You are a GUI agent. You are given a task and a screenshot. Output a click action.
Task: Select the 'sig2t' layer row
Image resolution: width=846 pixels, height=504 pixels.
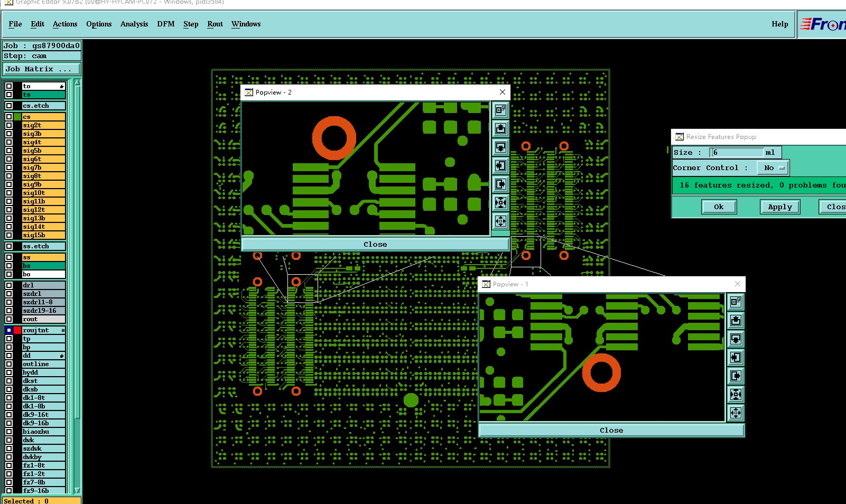coord(43,125)
